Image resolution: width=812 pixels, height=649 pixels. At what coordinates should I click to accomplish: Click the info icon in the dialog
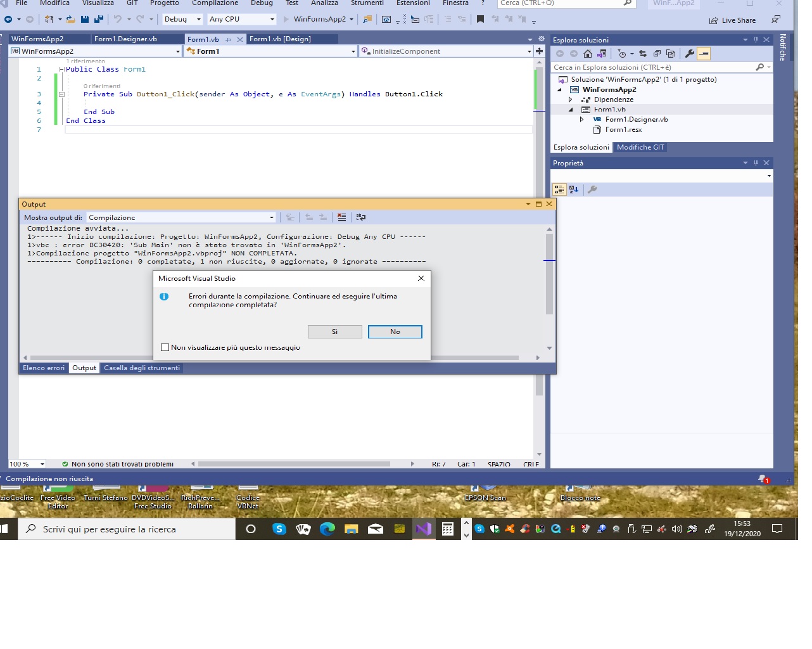(x=164, y=297)
